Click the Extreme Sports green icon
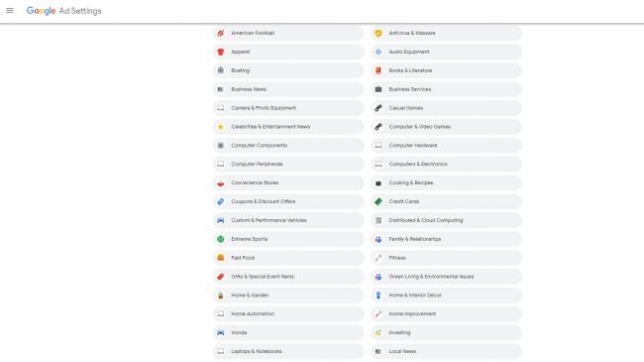This screenshot has width=644, height=362. pos(221,239)
